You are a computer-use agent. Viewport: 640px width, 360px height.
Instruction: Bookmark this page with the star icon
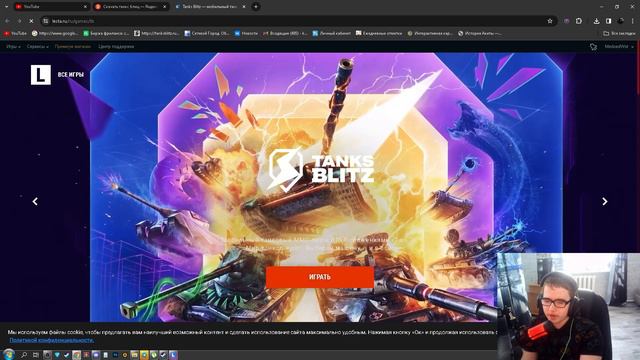pos(550,21)
